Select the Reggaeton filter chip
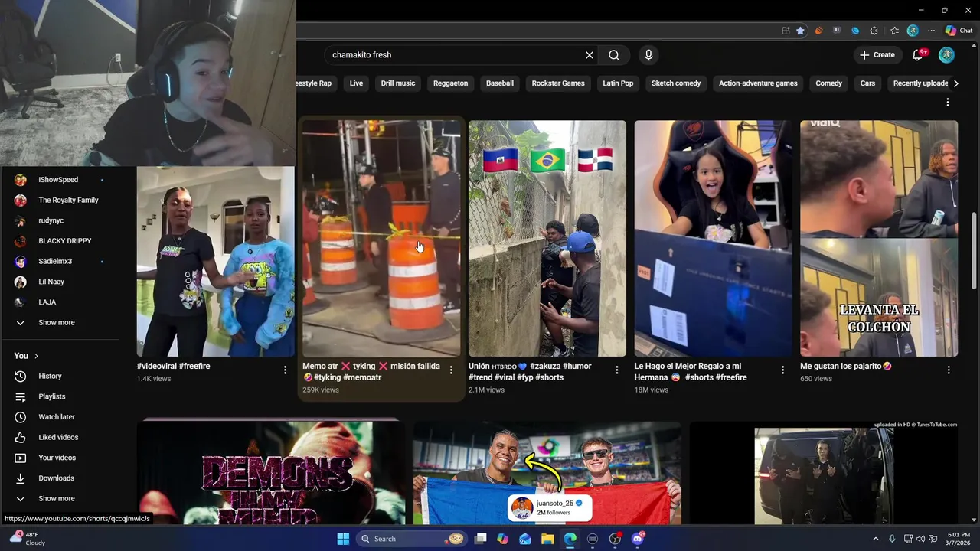The image size is (980, 551). pyautogui.click(x=450, y=83)
